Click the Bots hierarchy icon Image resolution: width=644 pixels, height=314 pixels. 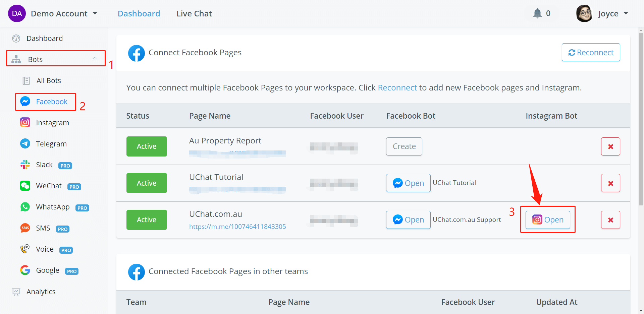(16, 60)
